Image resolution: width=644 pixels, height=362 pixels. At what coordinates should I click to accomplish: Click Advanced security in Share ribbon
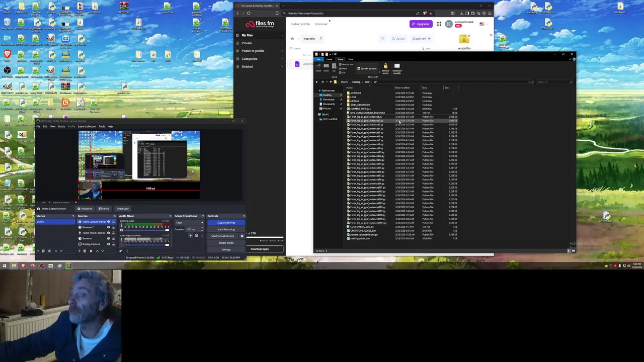(x=397, y=69)
